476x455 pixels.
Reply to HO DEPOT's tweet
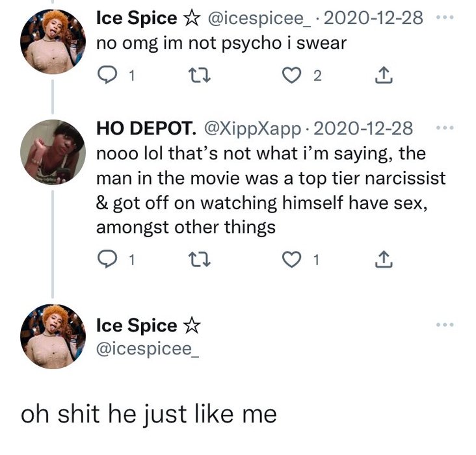coord(105,261)
